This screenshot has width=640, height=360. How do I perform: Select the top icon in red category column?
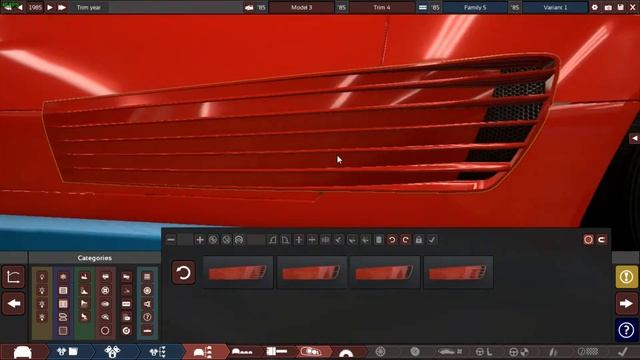pyautogui.click(x=105, y=277)
